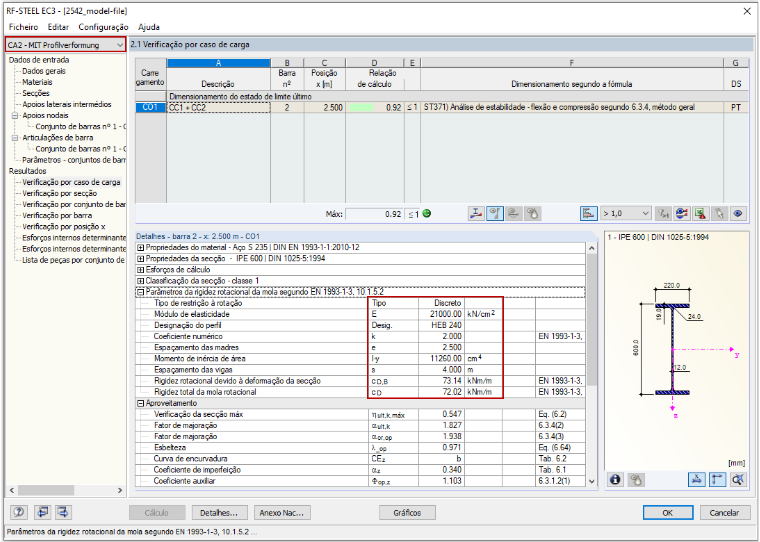The image size is (760, 542).
Task: Select Materiais in the tree
Action: [x=37, y=82]
